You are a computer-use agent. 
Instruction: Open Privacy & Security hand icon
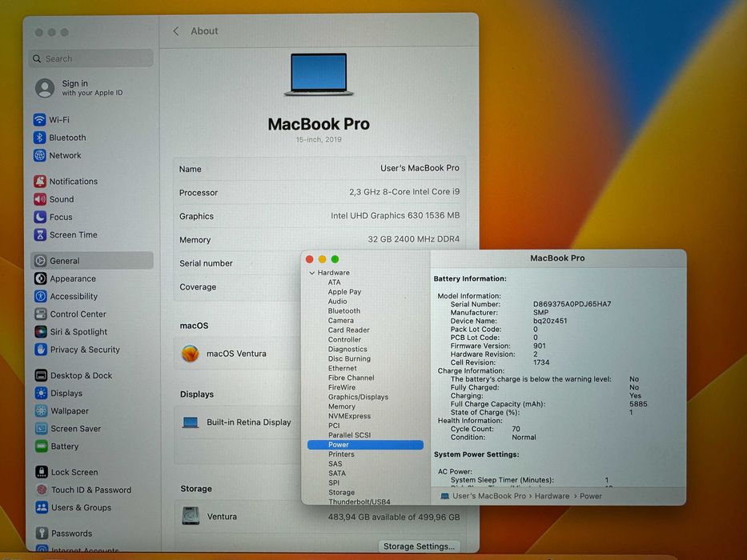pos(41,350)
